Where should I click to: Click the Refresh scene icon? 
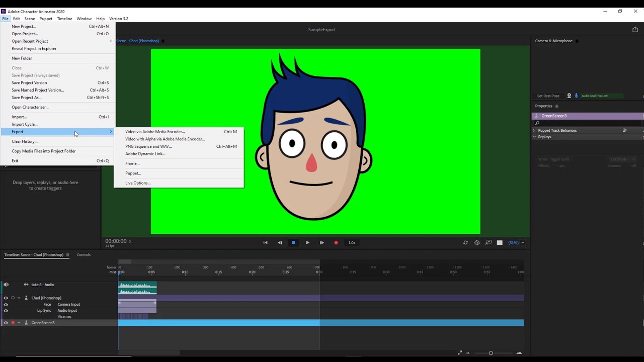coord(465,243)
